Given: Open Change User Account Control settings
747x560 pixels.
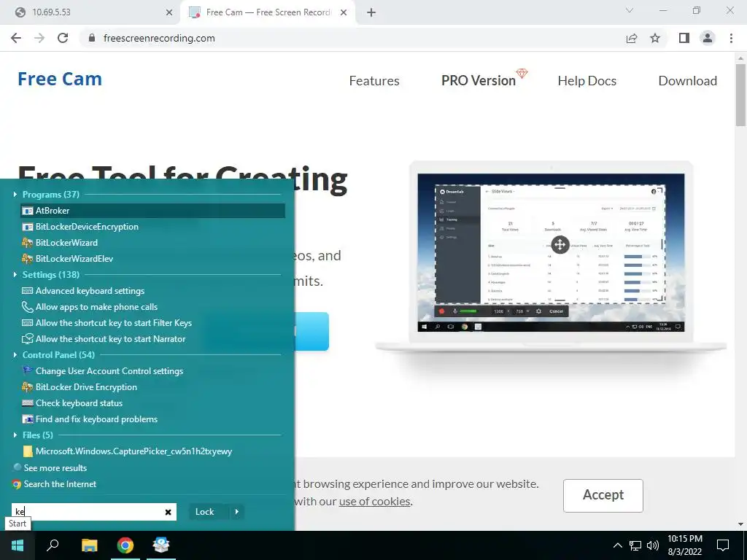Looking at the screenshot, I should (x=152, y=371).
